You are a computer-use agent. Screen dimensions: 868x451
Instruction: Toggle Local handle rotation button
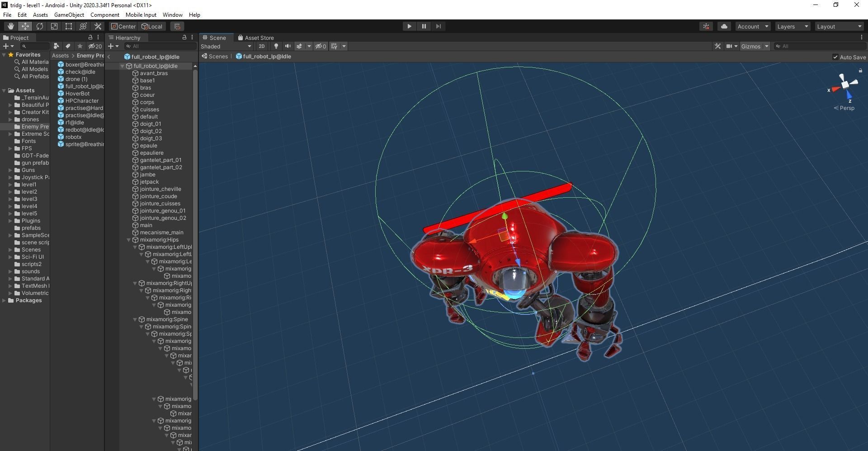coord(152,26)
